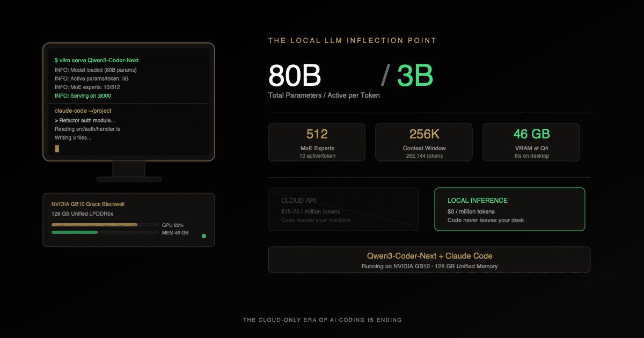
Task: Click the 'The Local LLM Inflection Point' heading
Action: (352, 40)
